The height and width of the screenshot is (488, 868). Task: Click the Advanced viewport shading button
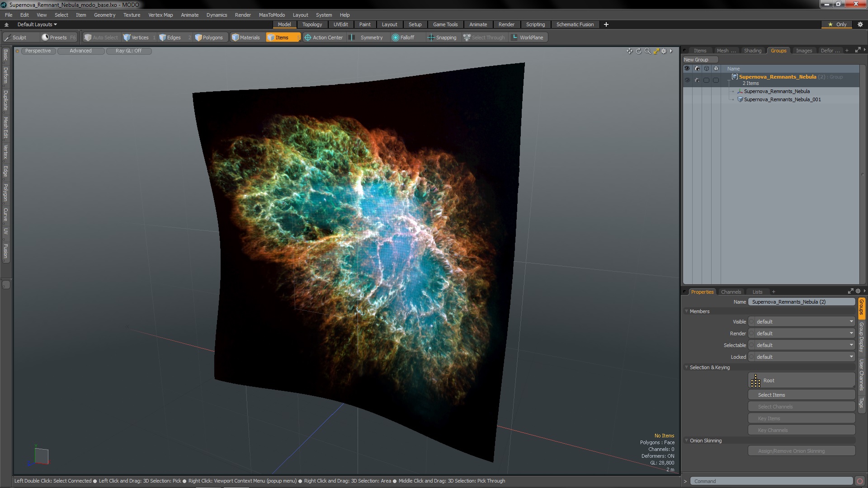tap(80, 51)
